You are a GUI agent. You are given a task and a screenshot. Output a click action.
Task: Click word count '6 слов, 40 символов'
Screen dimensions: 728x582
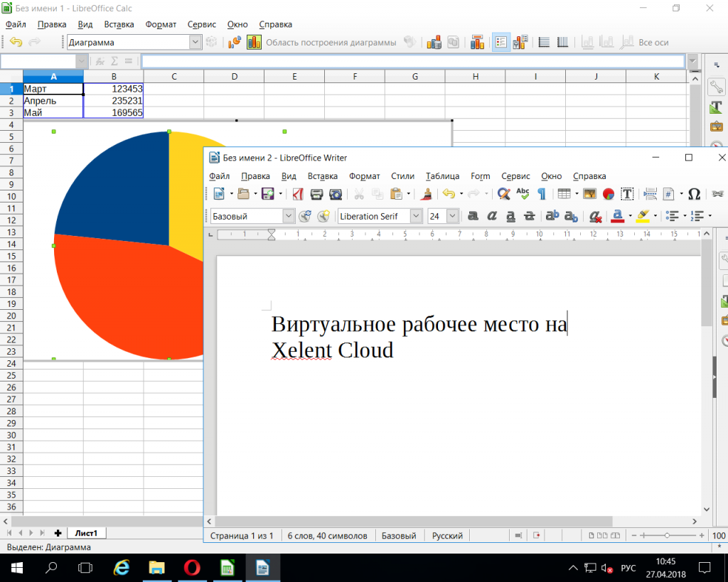click(327, 536)
